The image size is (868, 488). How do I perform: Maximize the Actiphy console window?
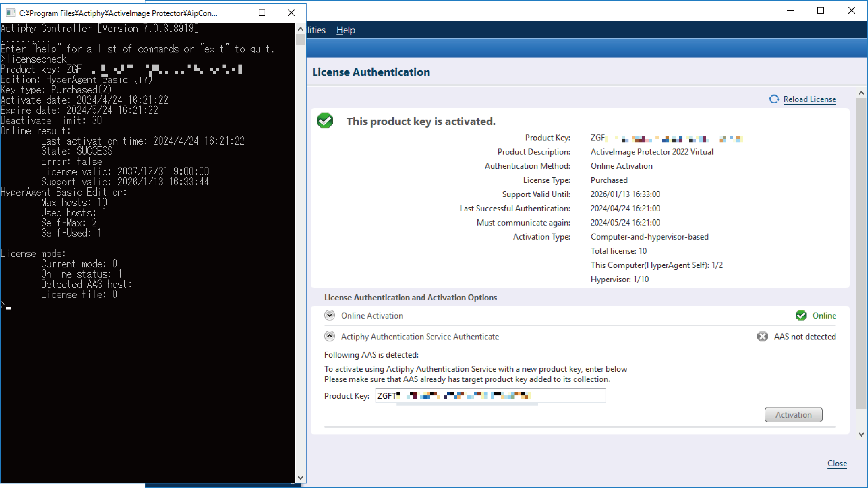pos(262,13)
